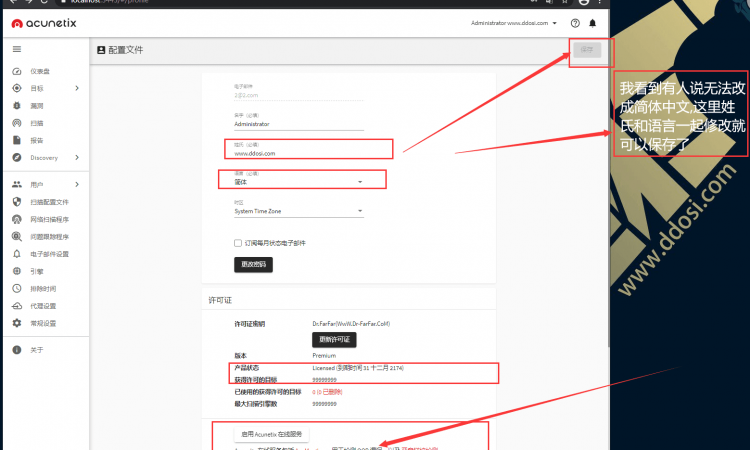The width and height of the screenshot is (750, 450).
Task: Click the 扫描配置文件 shield icon
Action: click(x=17, y=202)
